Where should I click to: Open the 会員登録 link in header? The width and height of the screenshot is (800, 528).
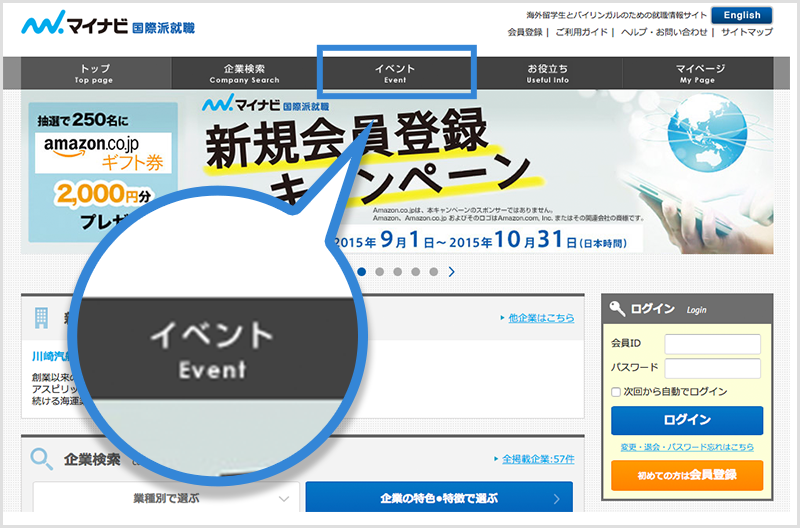click(525, 32)
